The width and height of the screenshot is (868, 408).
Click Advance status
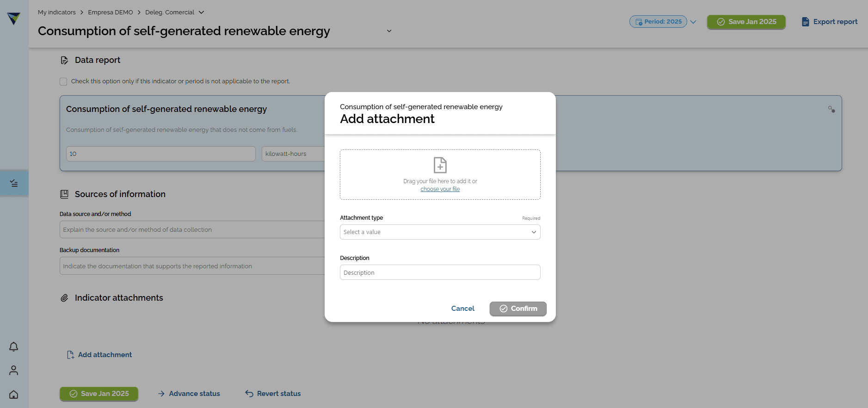click(x=189, y=394)
